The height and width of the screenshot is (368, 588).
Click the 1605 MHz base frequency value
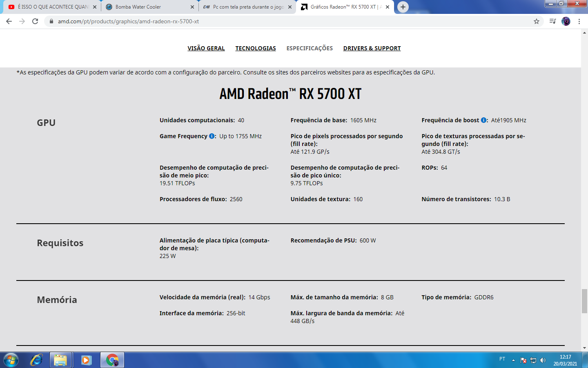point(363,120)
